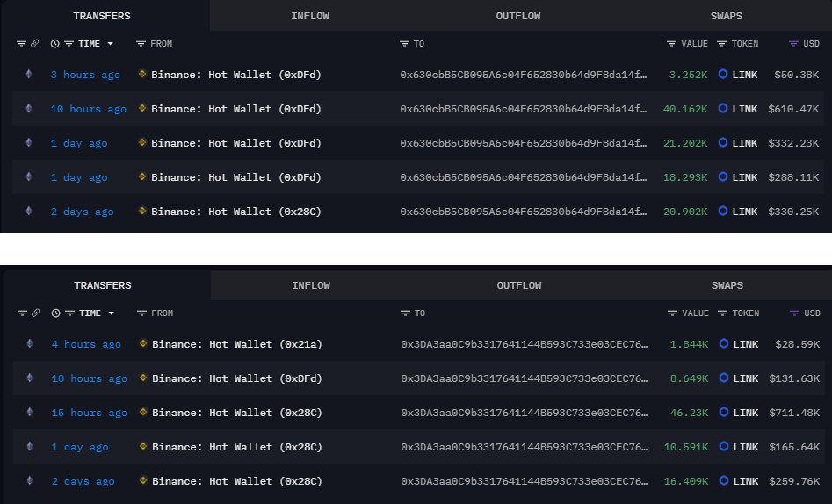832x504 pixels.
Task: Expand the TIME sort dropdown arrow in the bottom table
Action: tap(110, 313)
